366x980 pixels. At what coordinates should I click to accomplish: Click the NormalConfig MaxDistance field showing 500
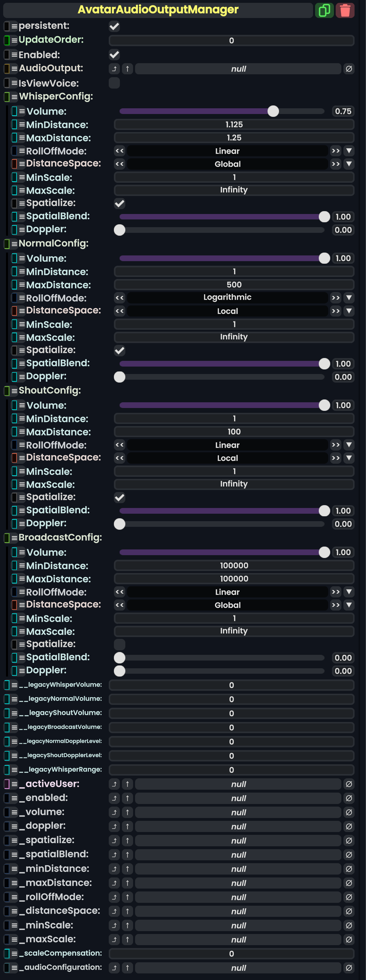234,285
